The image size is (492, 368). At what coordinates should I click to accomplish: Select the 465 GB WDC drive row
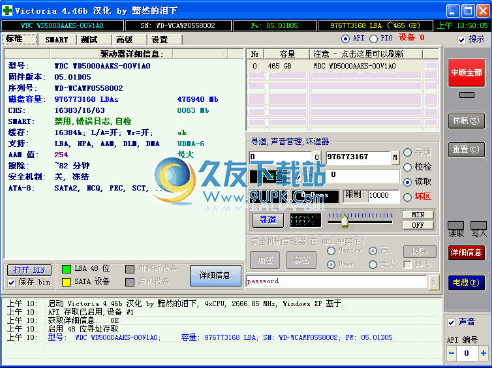[343, 66]
